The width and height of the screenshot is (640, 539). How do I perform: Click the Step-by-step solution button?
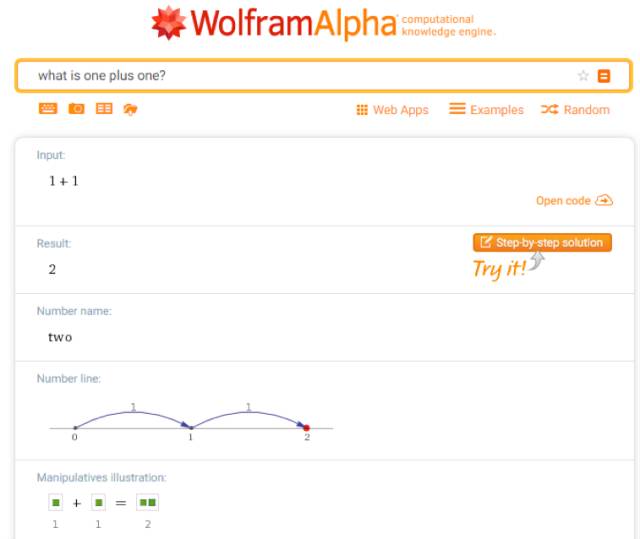pos(542,242)
